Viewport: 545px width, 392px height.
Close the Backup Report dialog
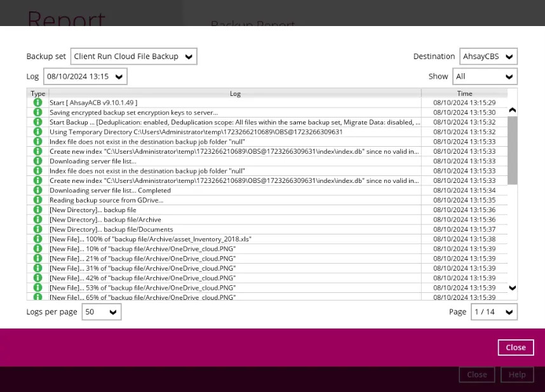coord(515,347)
